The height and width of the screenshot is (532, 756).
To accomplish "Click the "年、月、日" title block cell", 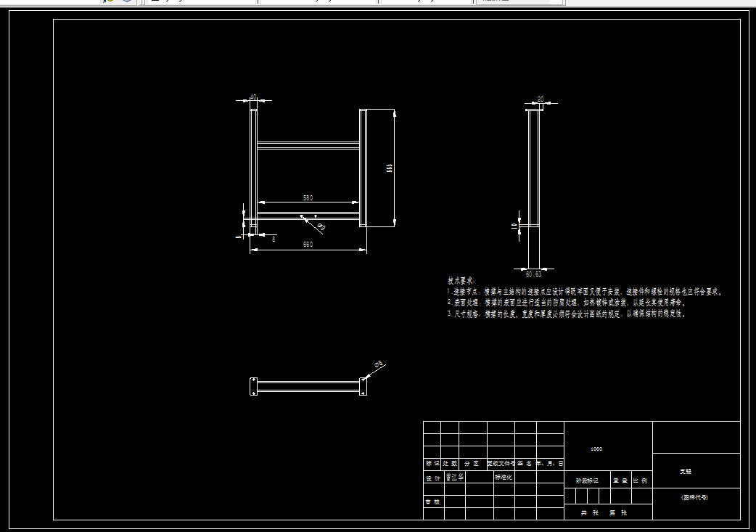I will tap(550, 464).
